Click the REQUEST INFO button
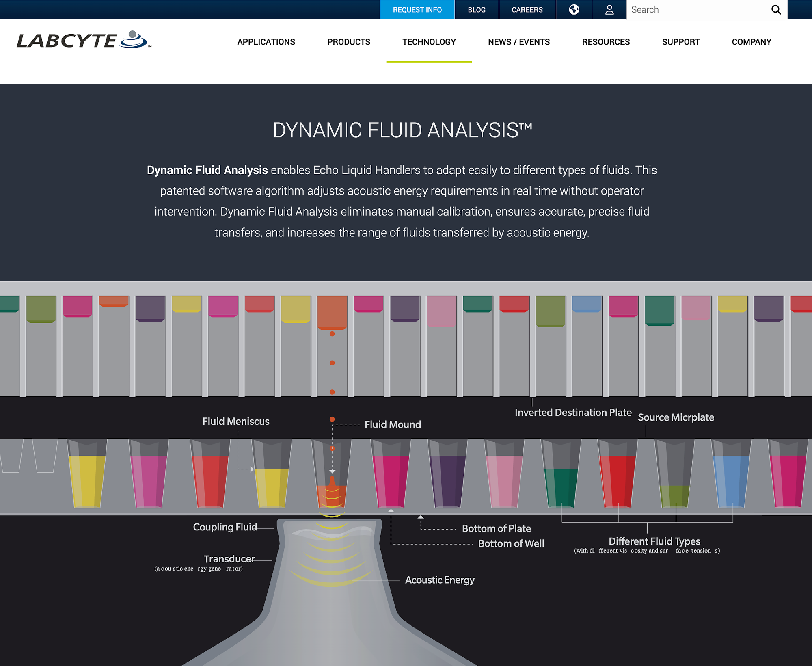Image resolution: width=812 pixels, height=666 pixels. coord(417,10)
